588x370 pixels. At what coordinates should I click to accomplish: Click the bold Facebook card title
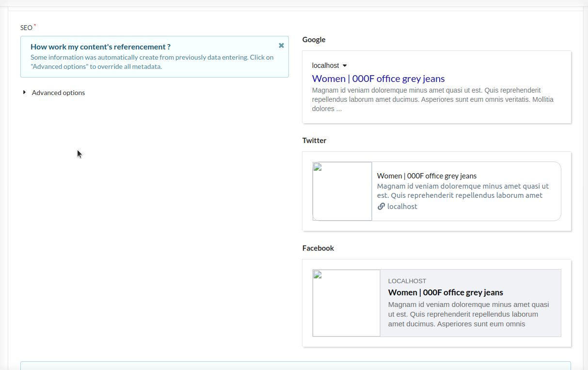[x=445, y=292]
